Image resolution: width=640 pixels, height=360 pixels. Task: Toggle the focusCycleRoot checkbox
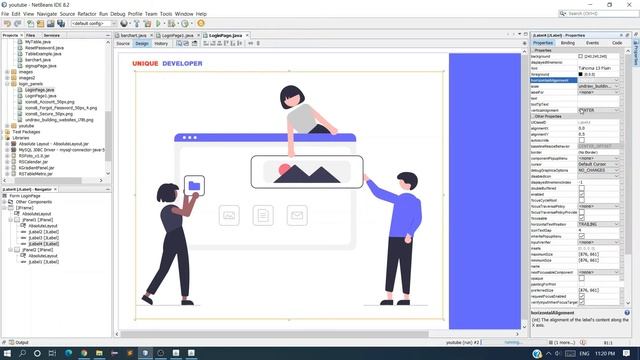point(582,200)
